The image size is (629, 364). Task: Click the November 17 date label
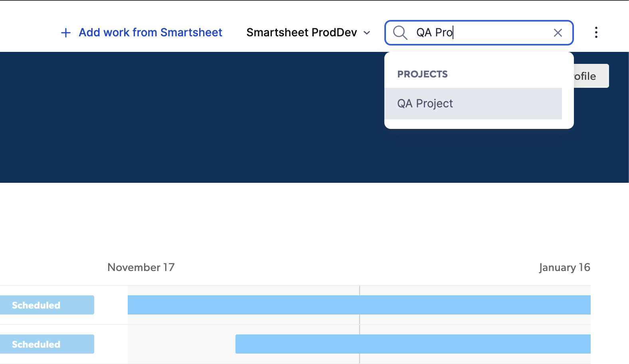click(140, 267)
